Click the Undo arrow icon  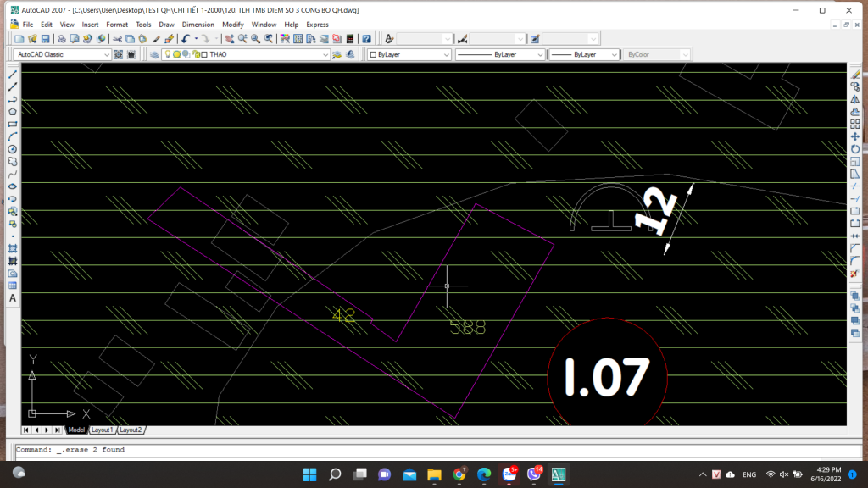coord(186,39)
